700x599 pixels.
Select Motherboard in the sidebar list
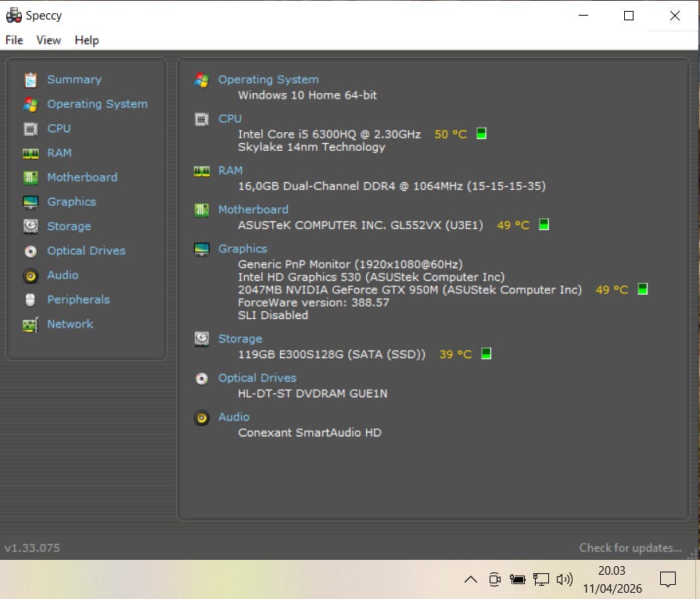pyautogui.click(x=82, y=178)
